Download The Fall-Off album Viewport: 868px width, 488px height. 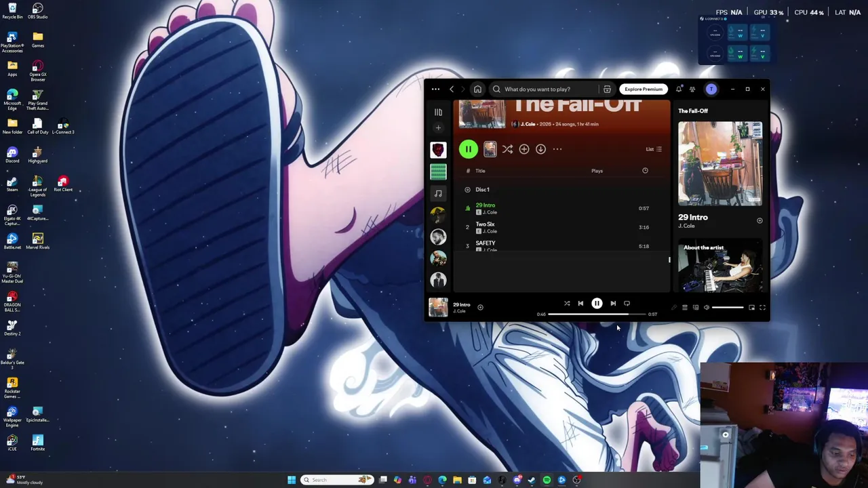540,149
